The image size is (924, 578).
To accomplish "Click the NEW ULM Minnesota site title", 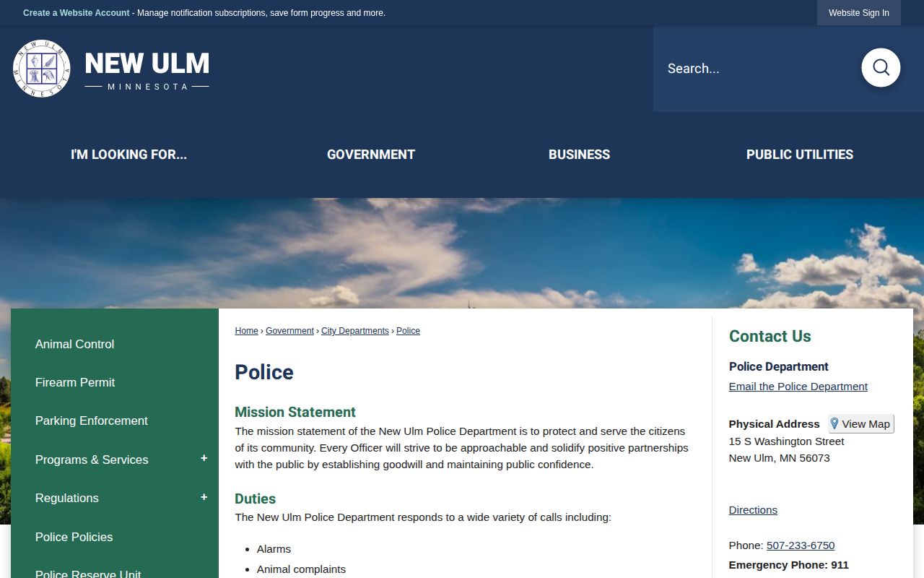I will (x=147, y=70).
